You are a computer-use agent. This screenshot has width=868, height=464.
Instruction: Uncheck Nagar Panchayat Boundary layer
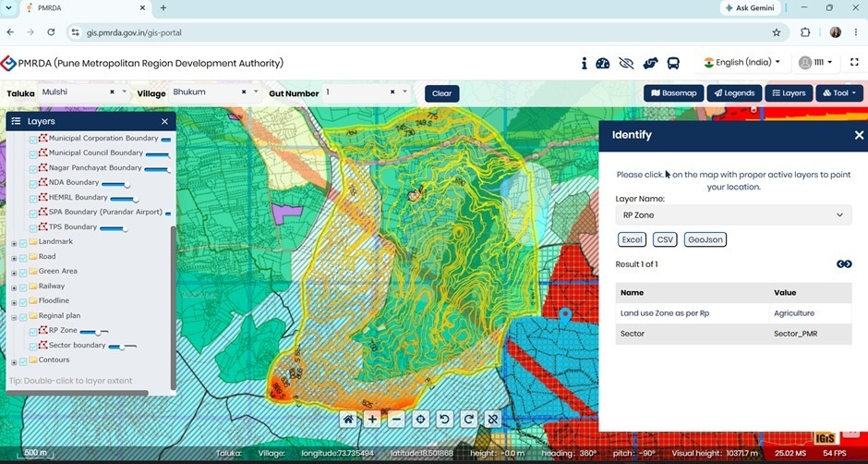click(32, 168)
